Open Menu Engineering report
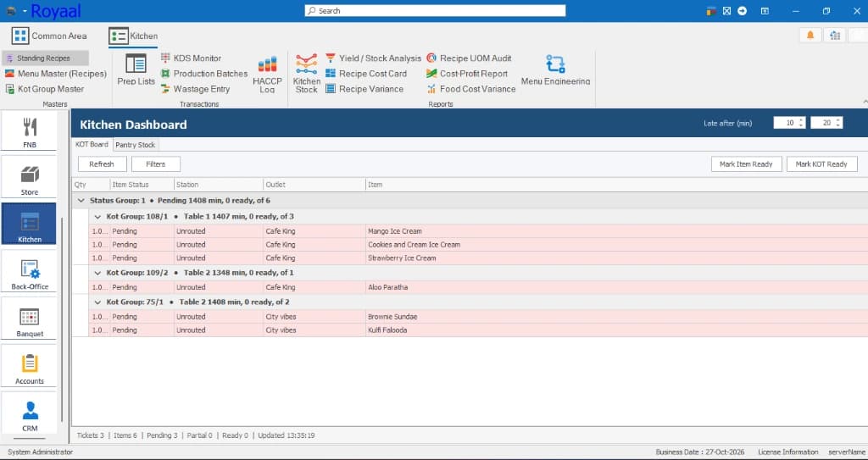 click(x=555, y=69)
